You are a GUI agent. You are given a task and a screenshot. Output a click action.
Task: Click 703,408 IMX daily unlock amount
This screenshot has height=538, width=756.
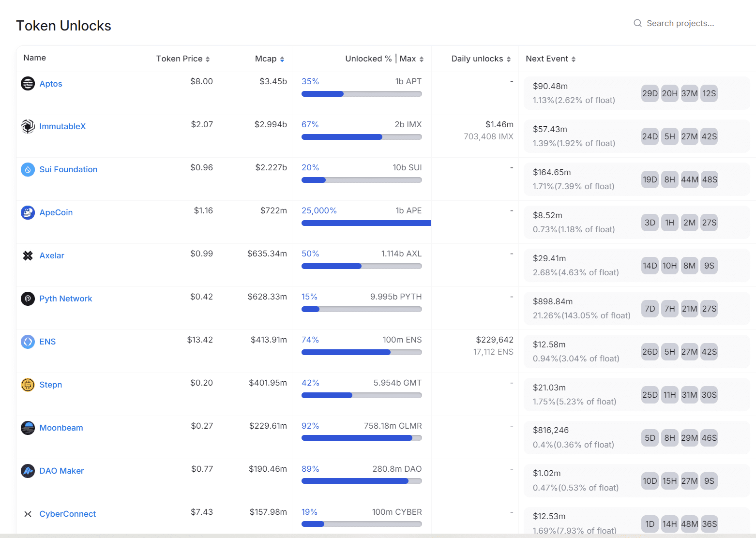click(x=488, y=136)
